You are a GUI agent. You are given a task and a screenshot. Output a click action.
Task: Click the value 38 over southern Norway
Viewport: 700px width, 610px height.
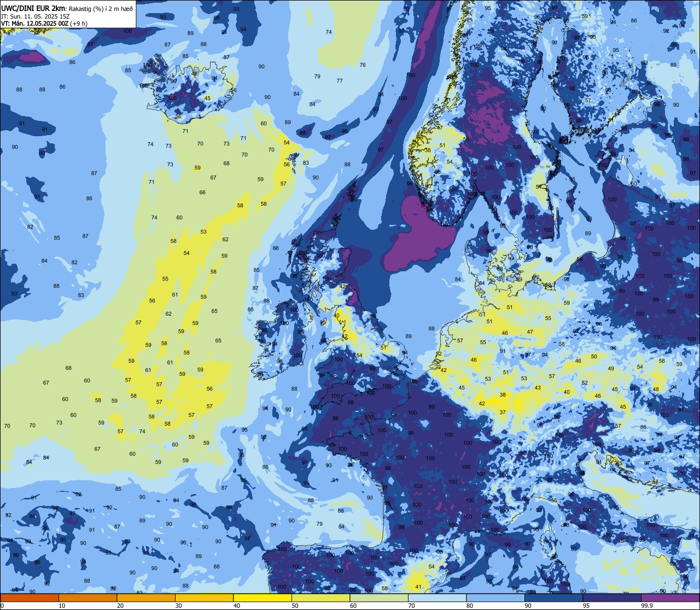point(428,150)
